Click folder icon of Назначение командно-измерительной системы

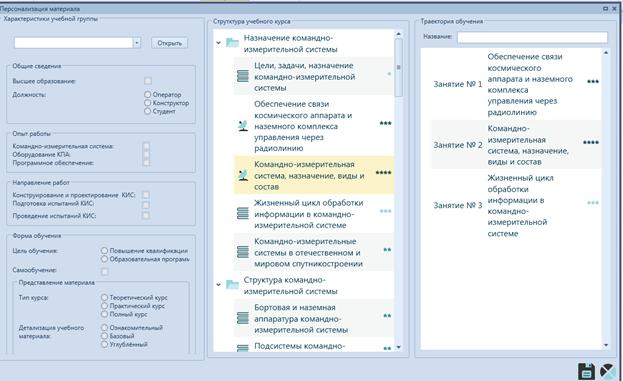point(232,42)
